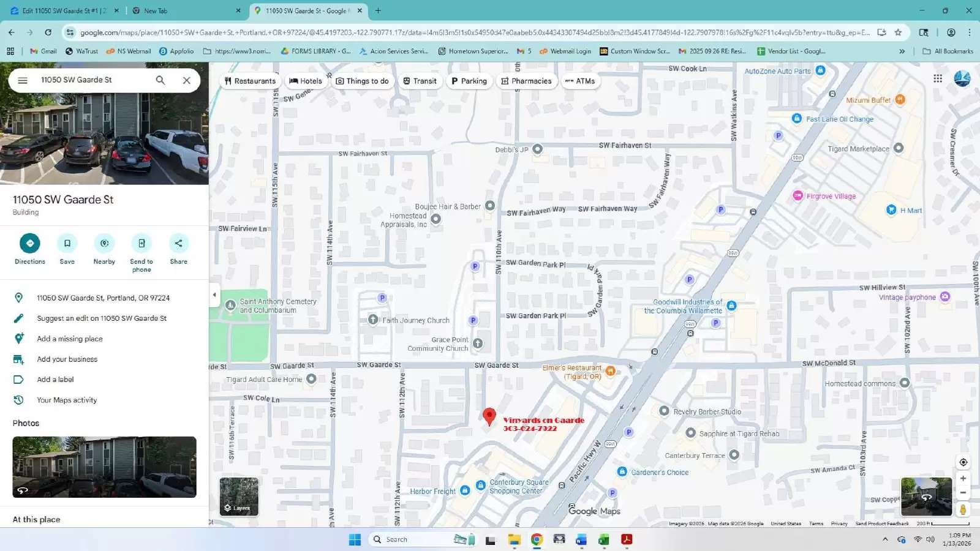Open the Gmail bookmark
980x551 pixels.
(43, 51)
